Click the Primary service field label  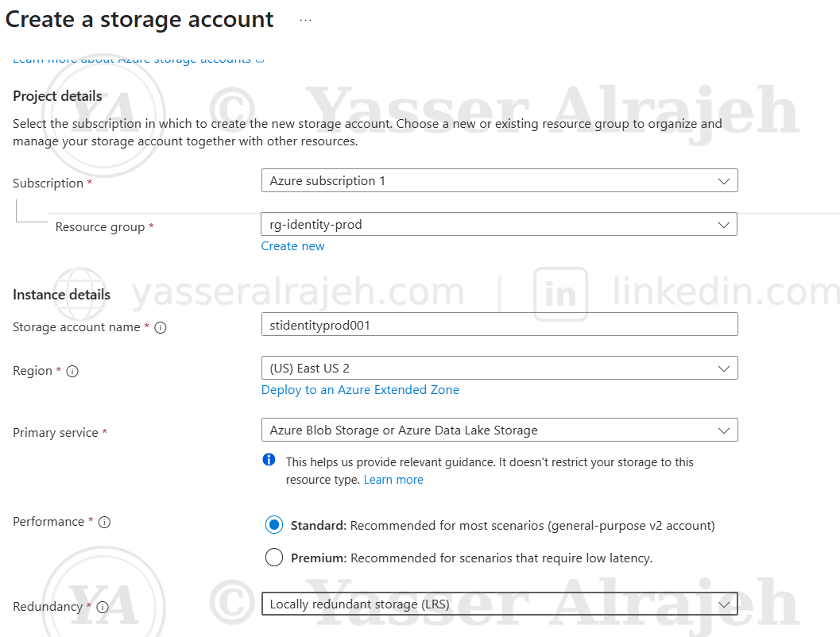click(56, 433)
